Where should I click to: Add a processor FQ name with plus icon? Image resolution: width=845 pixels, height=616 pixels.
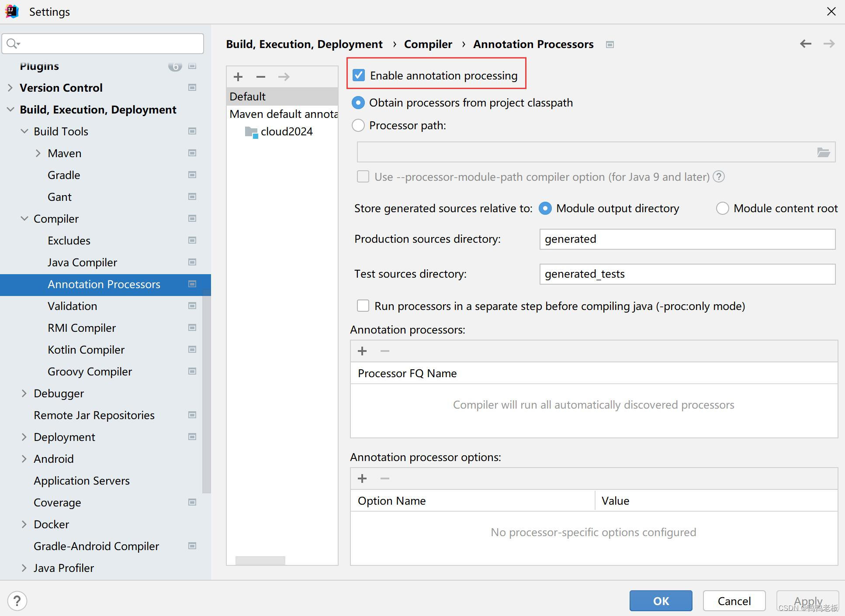point(362,351)
